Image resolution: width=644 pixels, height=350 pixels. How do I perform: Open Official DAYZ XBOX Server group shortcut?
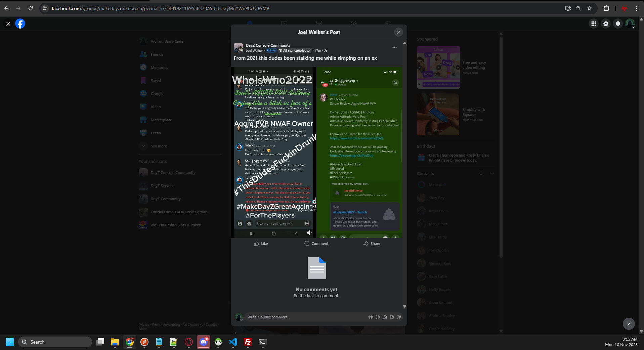tap(180, 212)
